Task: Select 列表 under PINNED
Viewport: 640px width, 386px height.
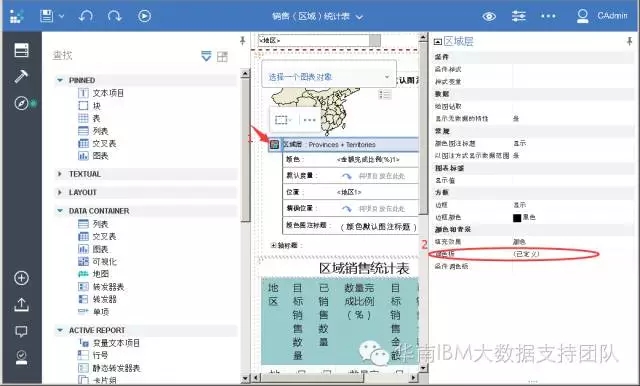Action: coord(93,131)
